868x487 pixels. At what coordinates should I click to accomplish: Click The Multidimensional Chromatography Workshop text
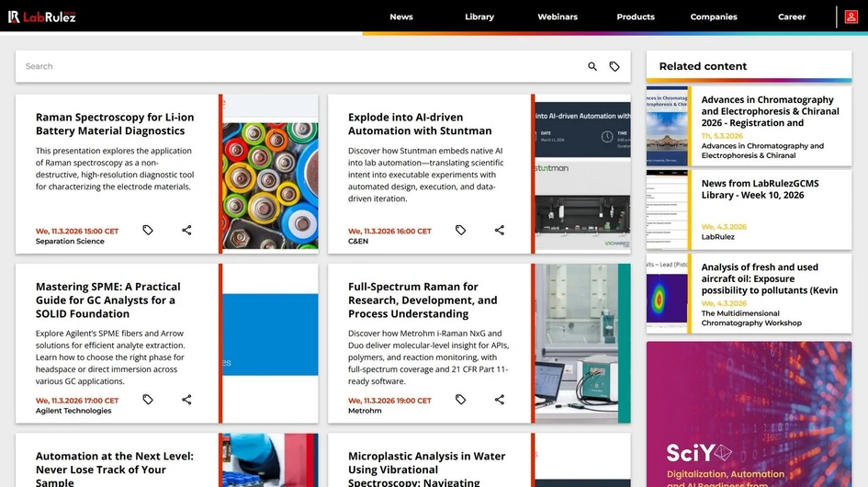tap(751, 318)
